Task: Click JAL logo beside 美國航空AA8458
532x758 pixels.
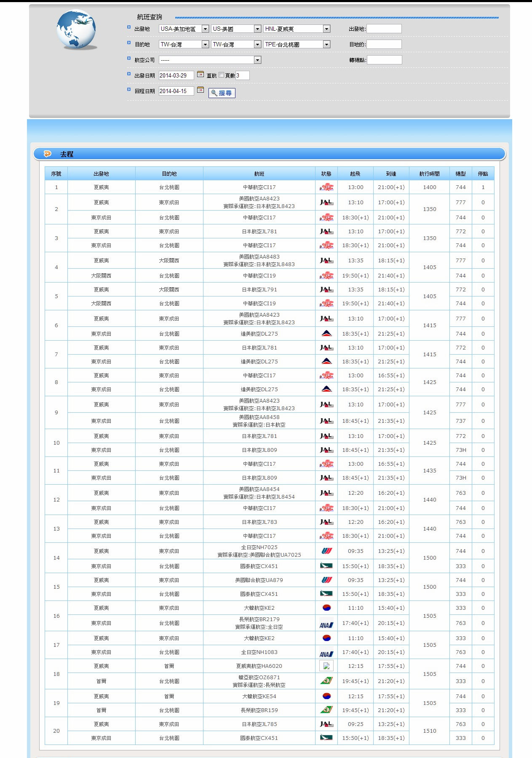Action: point(326,421)
